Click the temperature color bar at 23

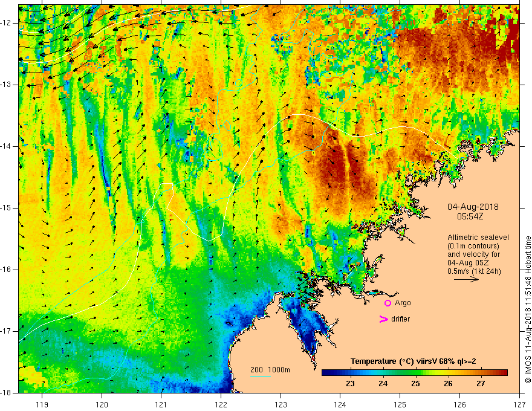pyautogui.click(x=350, y=372)
